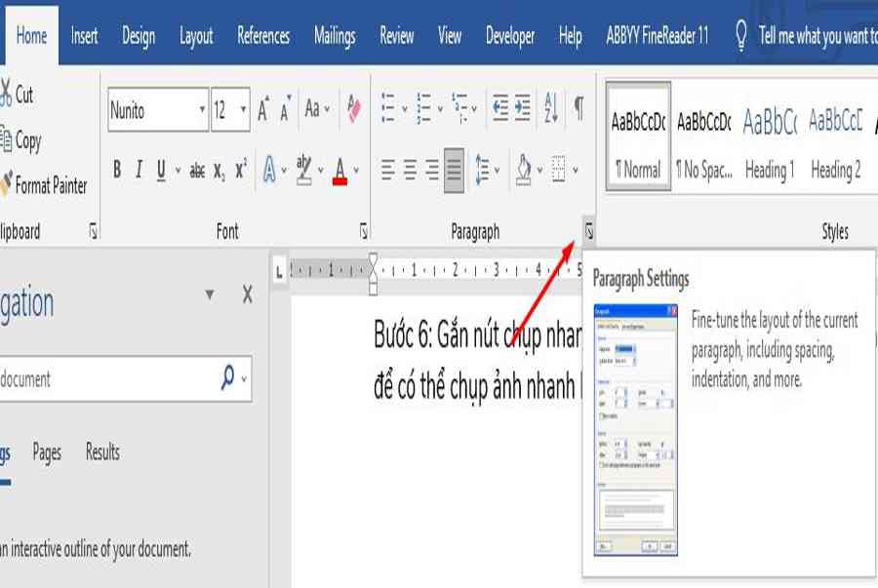
Task: Toggle strikethrough formatting
Action: (x=197, y=170)
